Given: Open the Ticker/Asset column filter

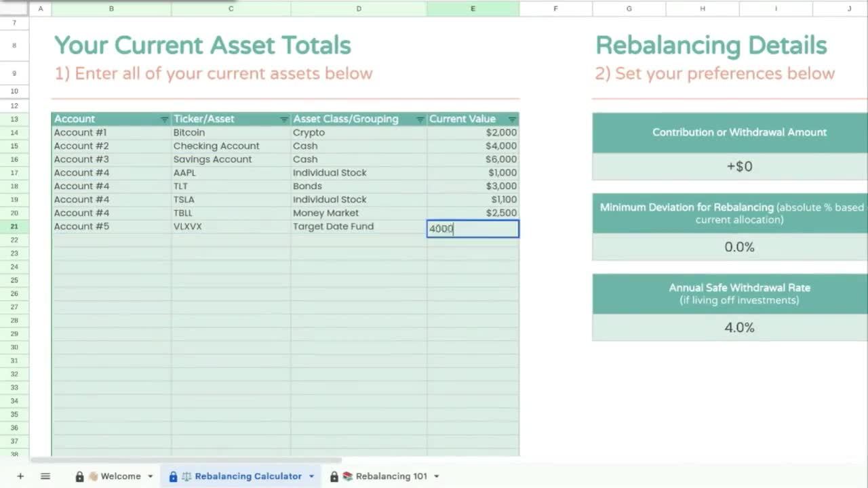Looking at the screenshot, I should (284, 119).
